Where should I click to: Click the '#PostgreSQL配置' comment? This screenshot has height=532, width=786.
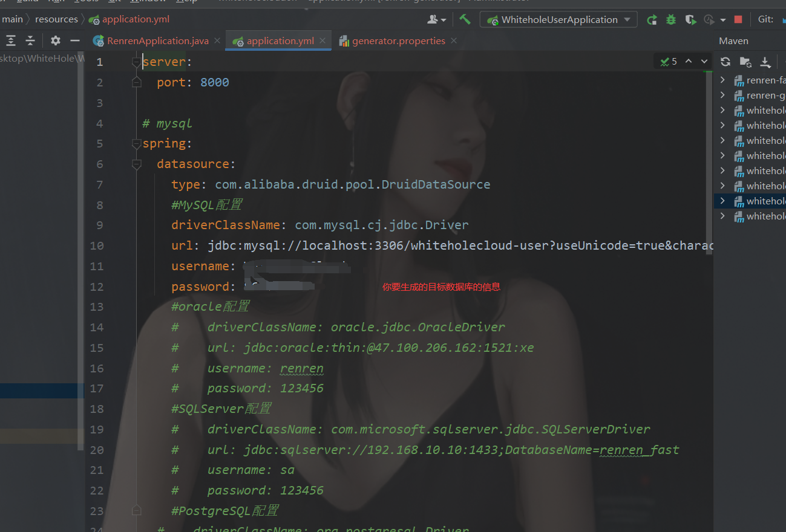[x=225, y=511]
